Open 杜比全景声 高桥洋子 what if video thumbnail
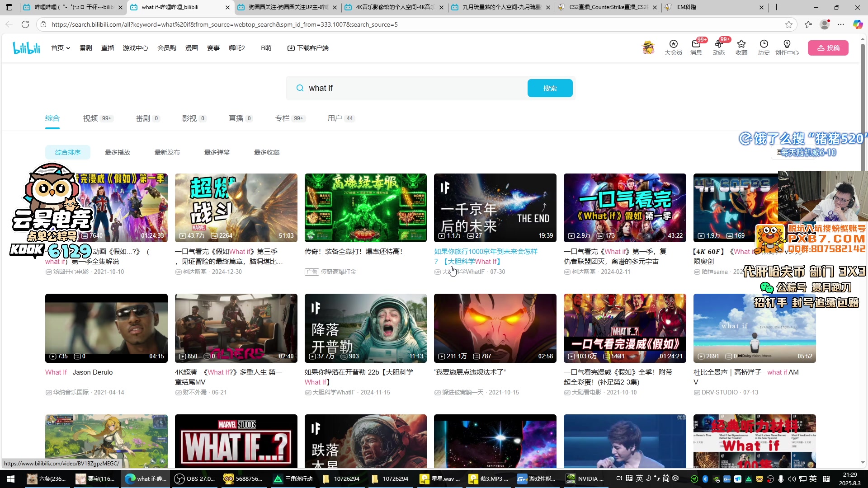Image resolution: width=868 pixels, height=488 pixels. coord(755,328)
